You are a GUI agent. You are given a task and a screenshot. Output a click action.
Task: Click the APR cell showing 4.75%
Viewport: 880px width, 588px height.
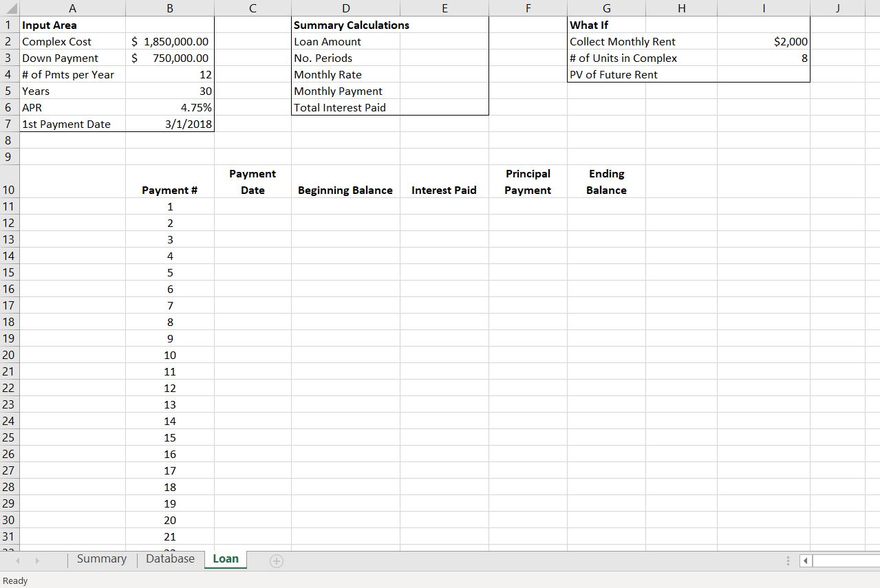[169, 107]
